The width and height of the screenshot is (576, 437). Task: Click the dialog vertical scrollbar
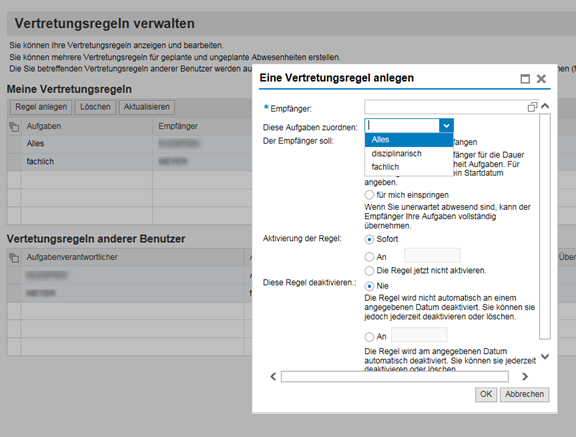coord(545,227)
